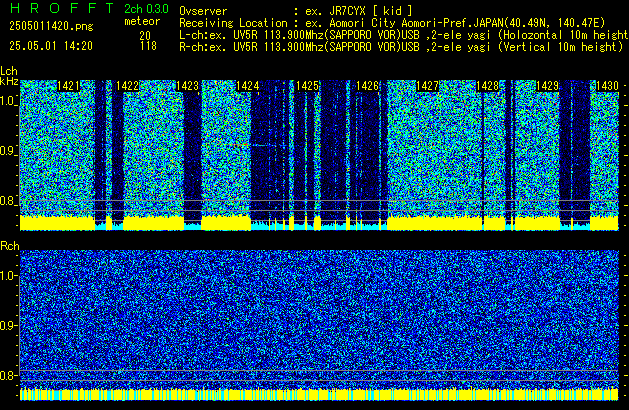Image resolution: width=629 pixels, height=410 pixels.
Task: Click the '2ch 0.3.0' version text
Action: 146,9
